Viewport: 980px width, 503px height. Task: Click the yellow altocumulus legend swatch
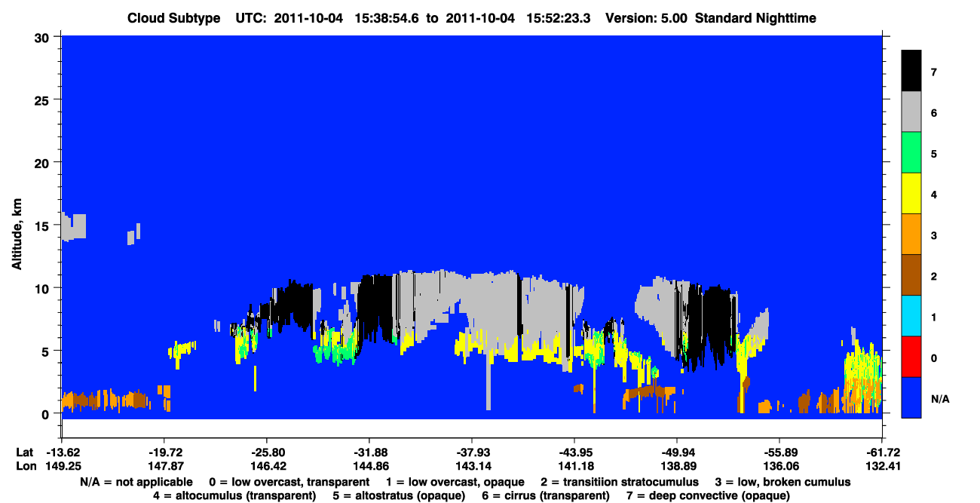pyautogui.click(x=911, y=194)
